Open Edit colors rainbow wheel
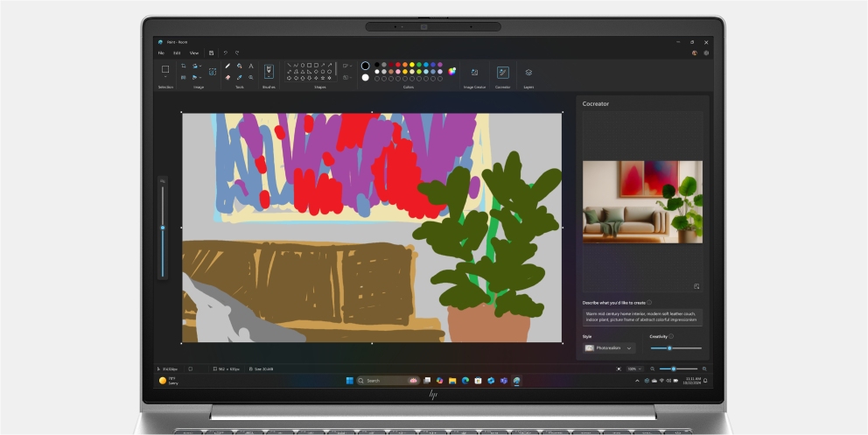868x435 pixels. tap(452, 71)
